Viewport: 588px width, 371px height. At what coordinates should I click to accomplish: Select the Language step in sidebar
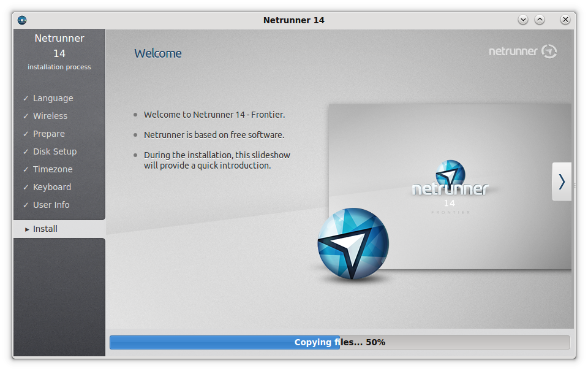click(53, 98)
